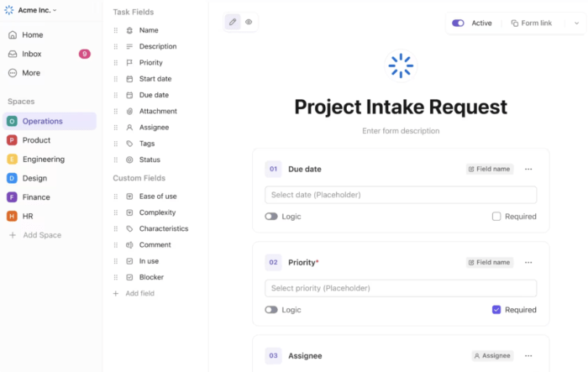Uncheck Required for Priority field
This screenshot has height=372, width=588.
click(x=496, y=310)
